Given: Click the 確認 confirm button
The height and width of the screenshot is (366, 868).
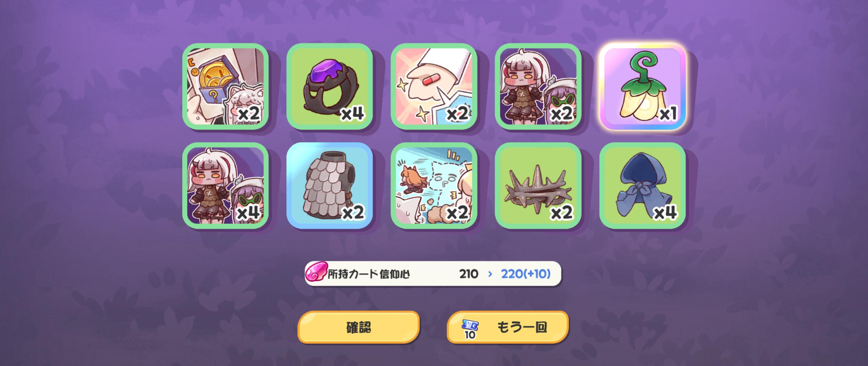Looking at the screenshot, I should point(359,327).
